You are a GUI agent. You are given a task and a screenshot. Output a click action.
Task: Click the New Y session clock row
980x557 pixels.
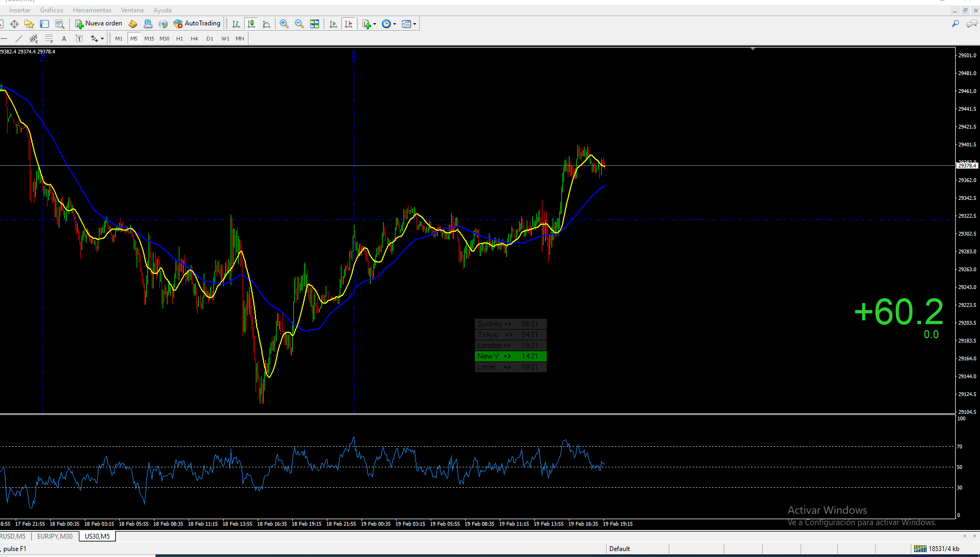coord(511,356)
